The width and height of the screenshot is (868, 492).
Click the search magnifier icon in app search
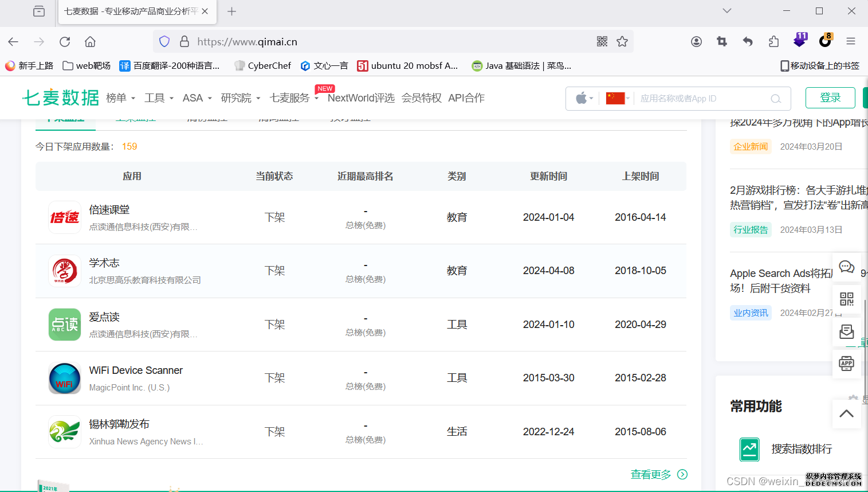776,99
